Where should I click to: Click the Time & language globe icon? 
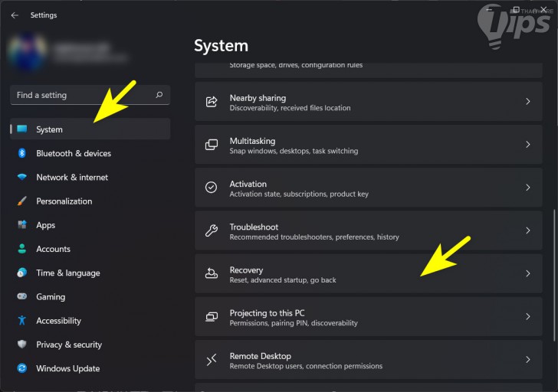point(22,273)
